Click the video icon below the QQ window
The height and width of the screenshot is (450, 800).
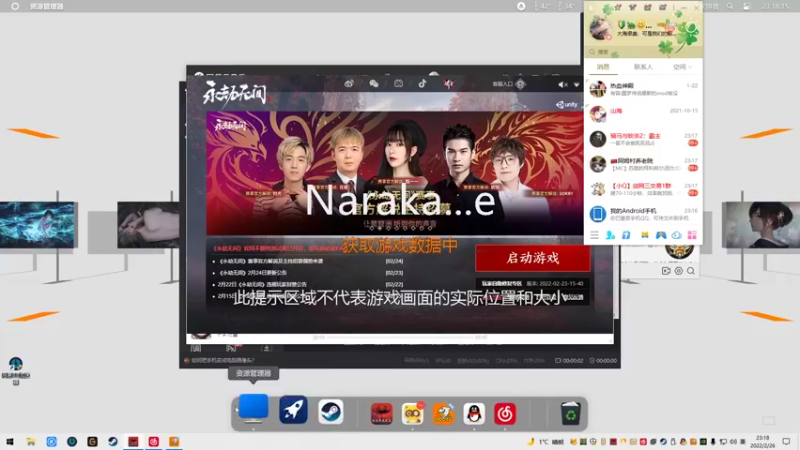666,271
